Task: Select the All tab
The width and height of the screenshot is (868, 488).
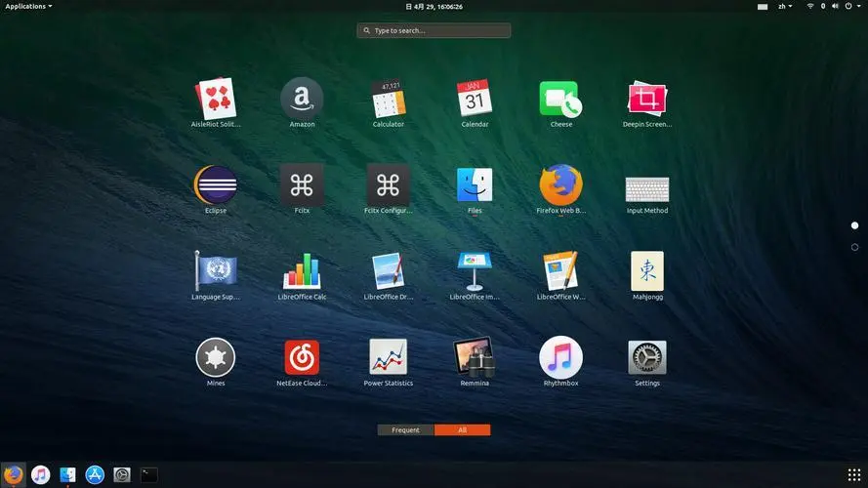Action: click(x=462, y=429)
